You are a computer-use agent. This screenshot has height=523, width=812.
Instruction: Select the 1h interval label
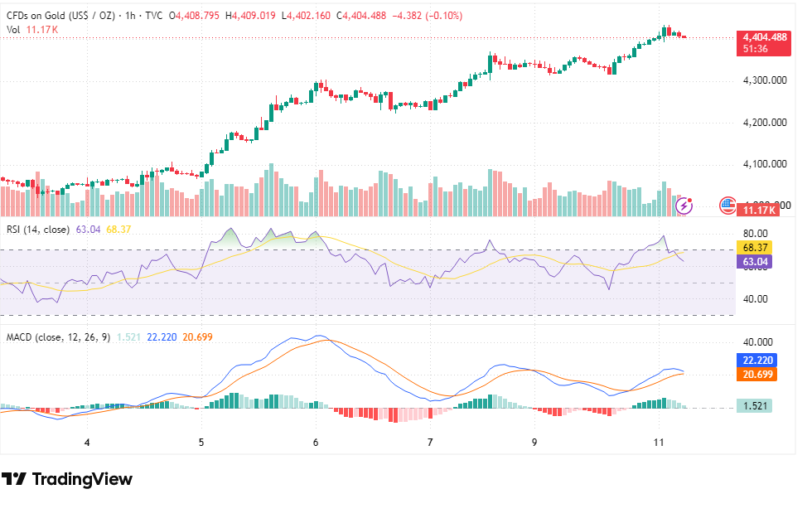pyautogui.click(x=131, y=16)
